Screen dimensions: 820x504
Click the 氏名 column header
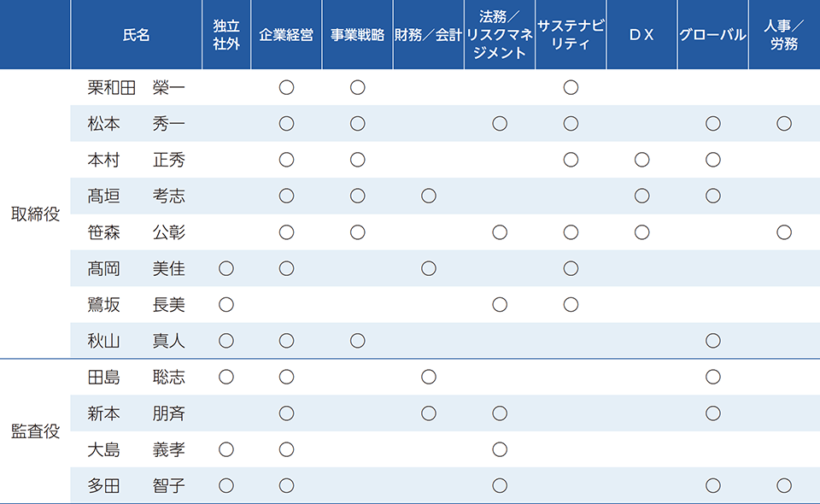(137, 35)
